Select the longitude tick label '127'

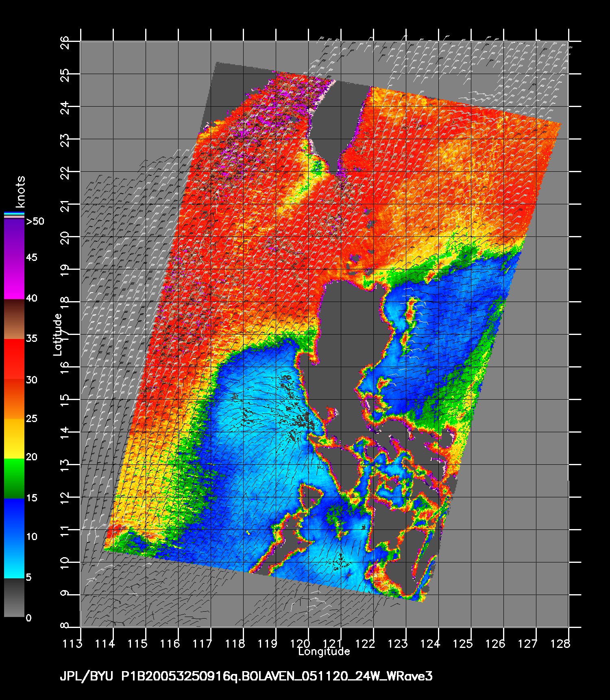[528, 644]
